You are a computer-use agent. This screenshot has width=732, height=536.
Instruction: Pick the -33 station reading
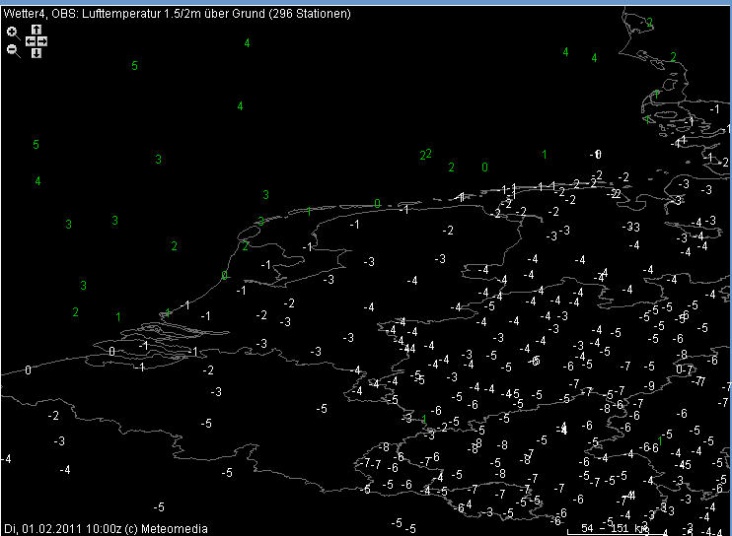632,228
